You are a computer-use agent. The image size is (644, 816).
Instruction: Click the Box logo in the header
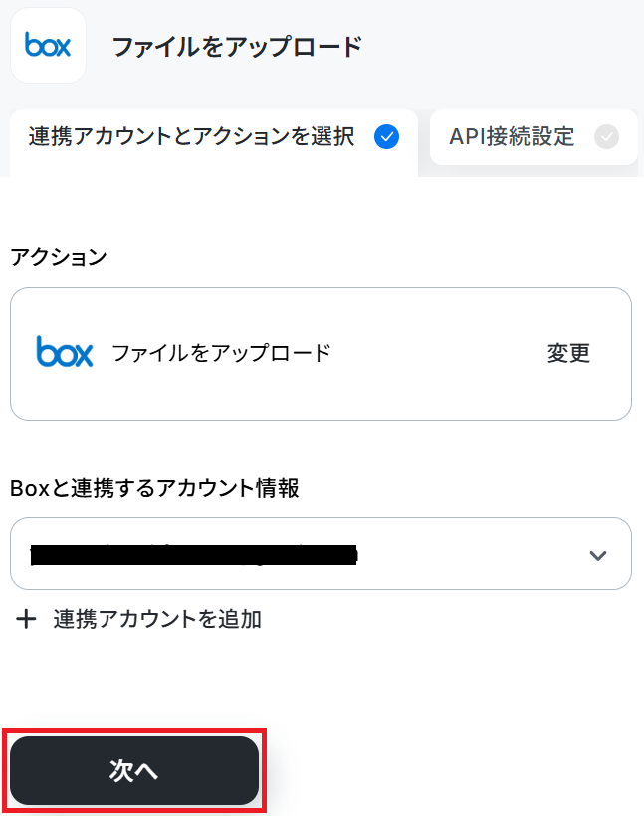pos(48,45)
